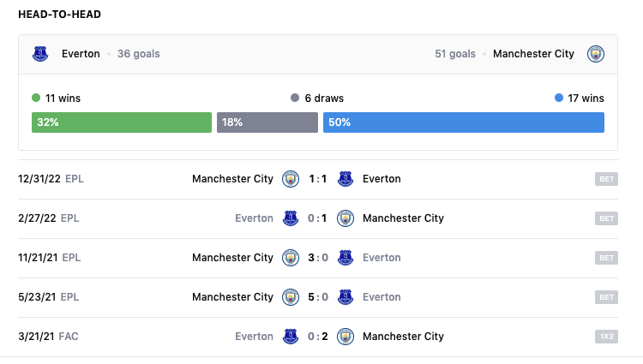
Task: Open the 5:0 score on 5/23/21
Action: [318, 297]
